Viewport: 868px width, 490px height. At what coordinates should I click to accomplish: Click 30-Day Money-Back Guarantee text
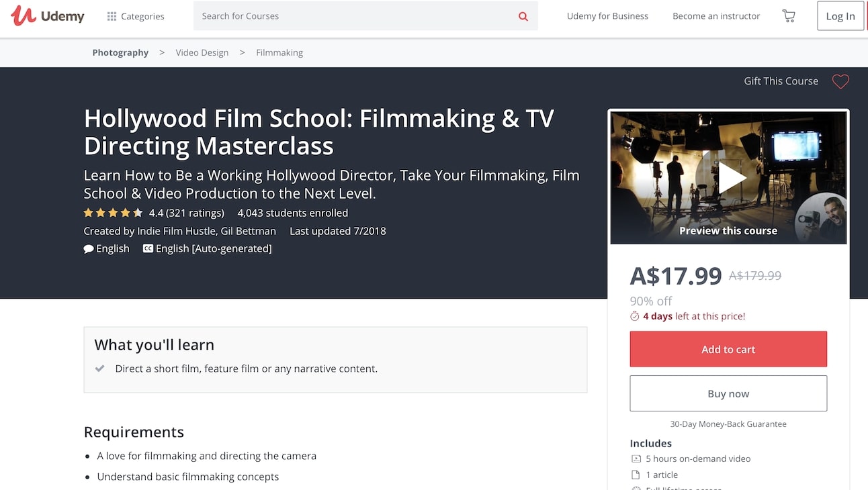(728, 424)
